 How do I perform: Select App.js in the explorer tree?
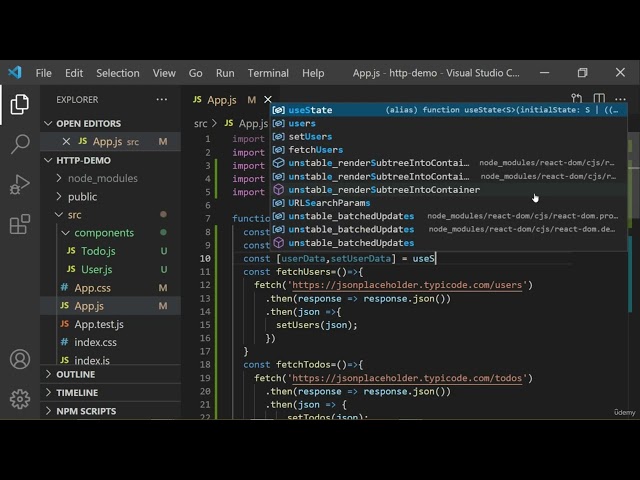point(110,306)
